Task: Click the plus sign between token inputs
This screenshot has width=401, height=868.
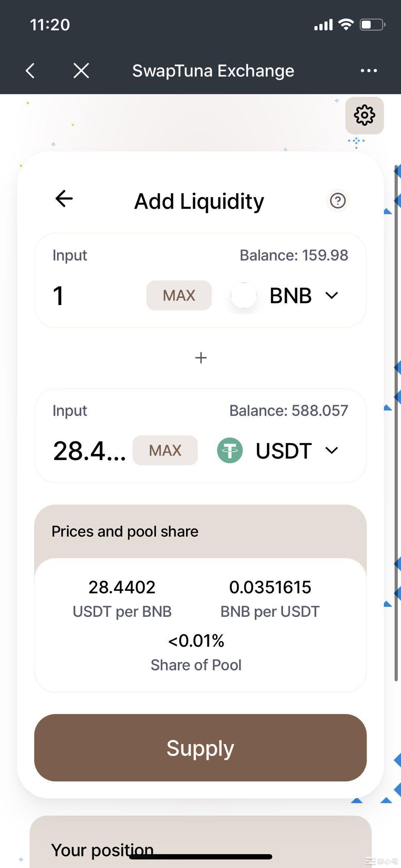Action: (x=201, y=358)
